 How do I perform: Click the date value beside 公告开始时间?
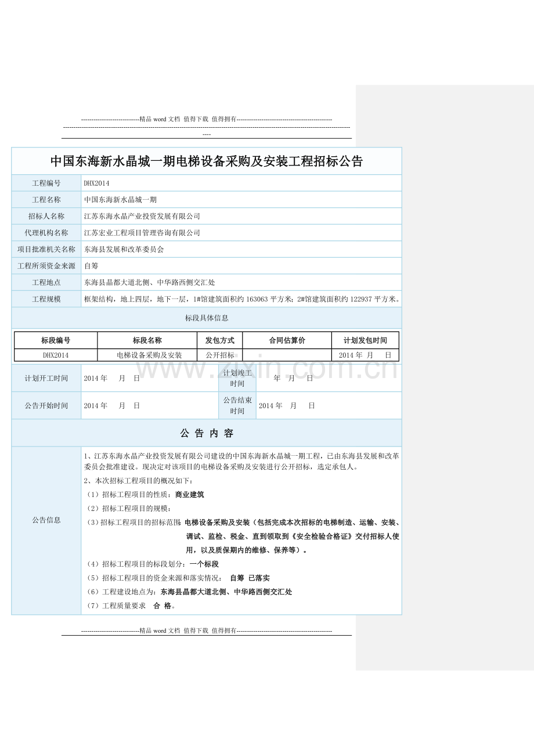111,405
